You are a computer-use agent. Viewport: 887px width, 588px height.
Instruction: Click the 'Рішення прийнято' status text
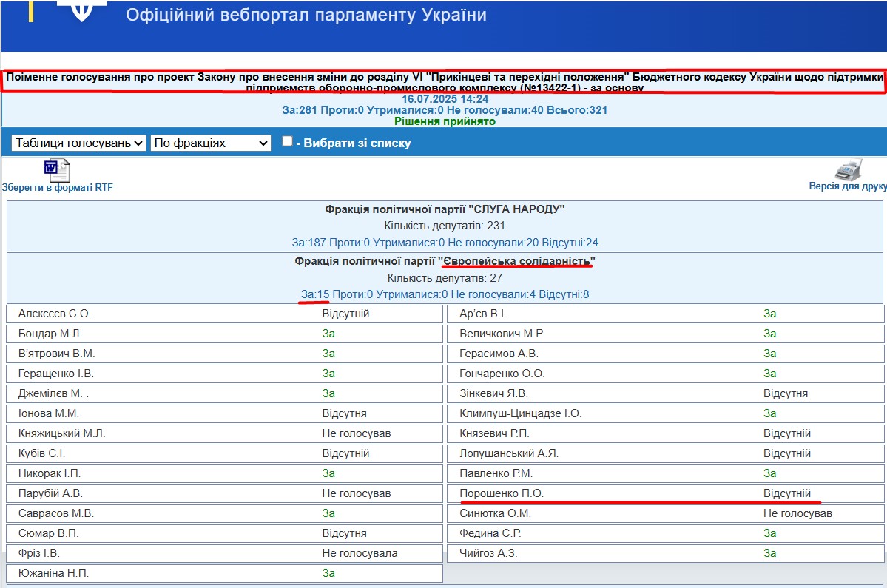(445, 121)
